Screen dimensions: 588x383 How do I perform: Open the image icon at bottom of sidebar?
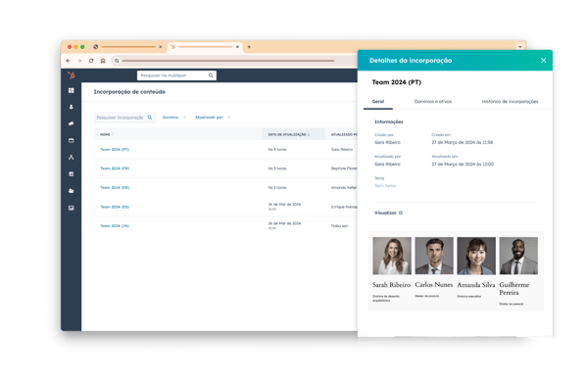click(72, 208)
